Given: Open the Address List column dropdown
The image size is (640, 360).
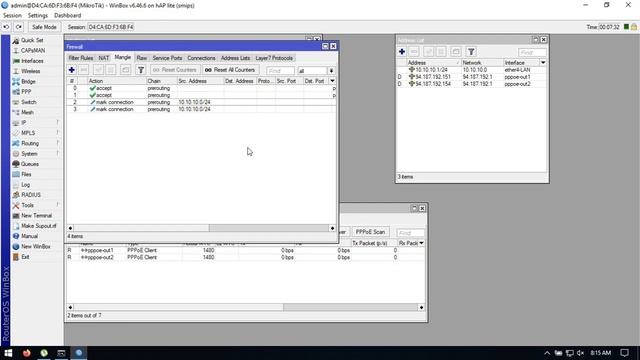Looking at the screenshot, I should [543, 63].
